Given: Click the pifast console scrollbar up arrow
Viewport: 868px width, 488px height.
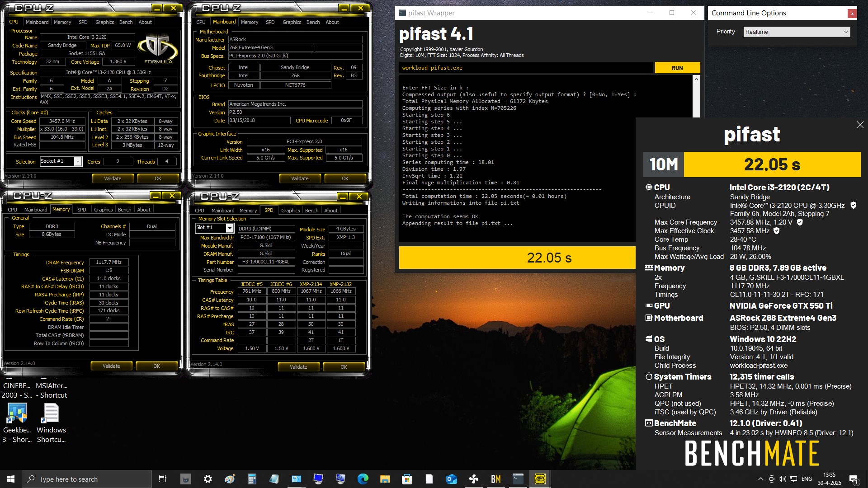Looking at the screenshot, I should [x=696, y=80].
